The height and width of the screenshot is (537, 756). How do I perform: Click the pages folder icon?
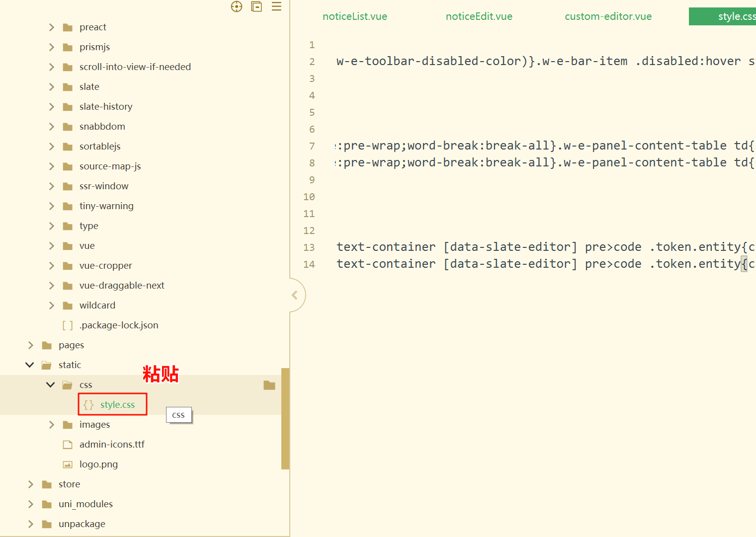pyautogui.click(x=47, y=345)
